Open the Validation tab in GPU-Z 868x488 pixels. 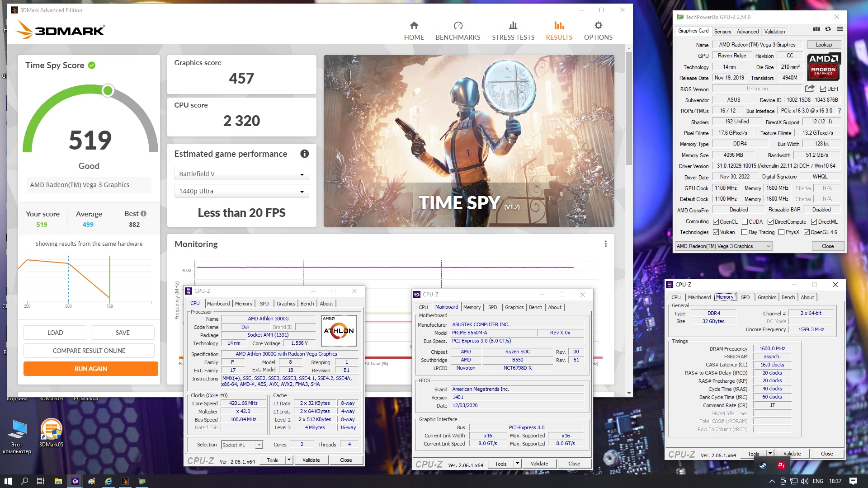774,32
